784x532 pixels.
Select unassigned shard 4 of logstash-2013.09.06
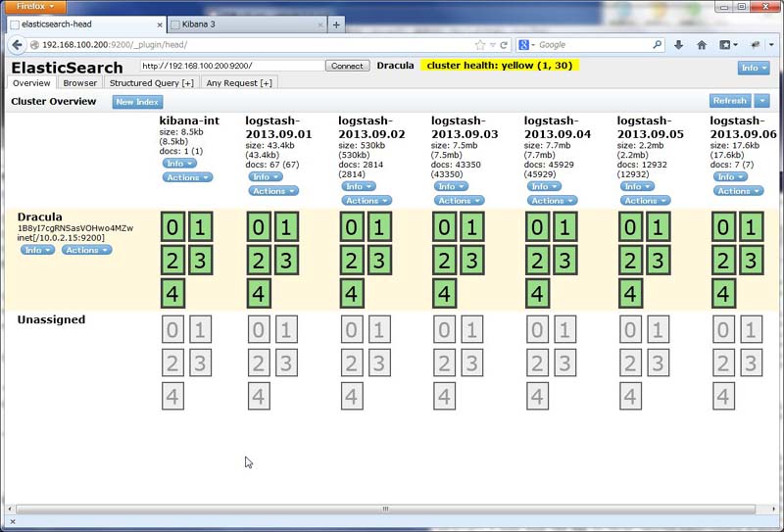723,396
